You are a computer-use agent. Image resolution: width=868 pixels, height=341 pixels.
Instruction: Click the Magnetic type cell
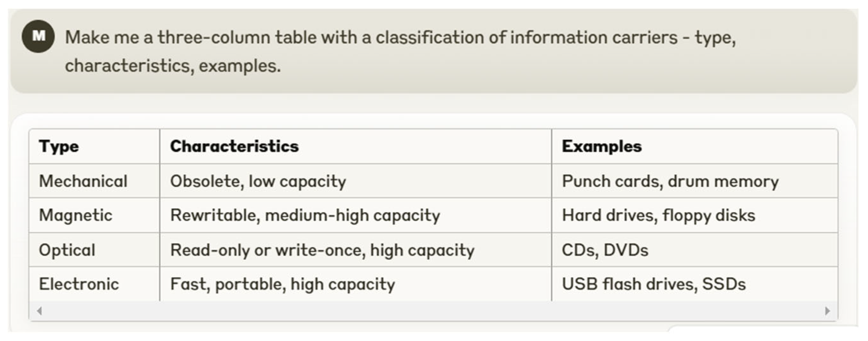(x=76, y=215)
